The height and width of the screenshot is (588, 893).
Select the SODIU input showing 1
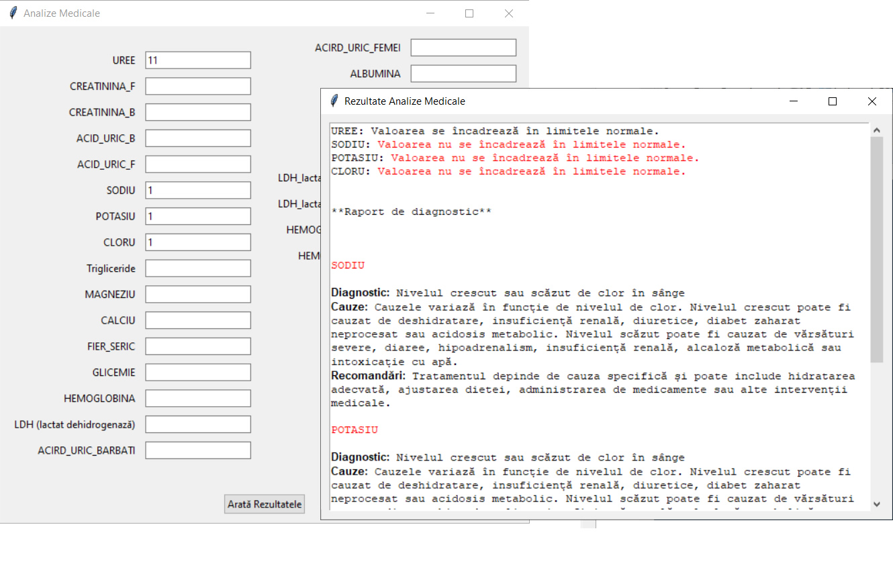pyautogui.click(x=197, y=190)
